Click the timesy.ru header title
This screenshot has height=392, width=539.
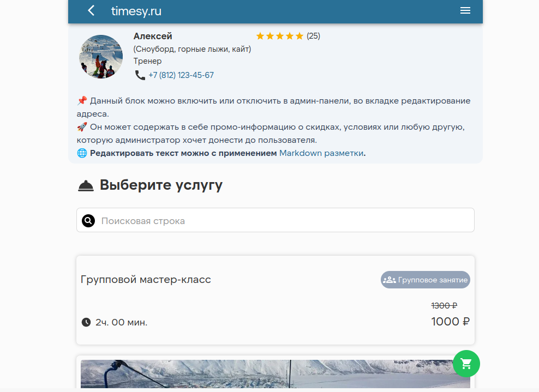(x=136, y=11)
